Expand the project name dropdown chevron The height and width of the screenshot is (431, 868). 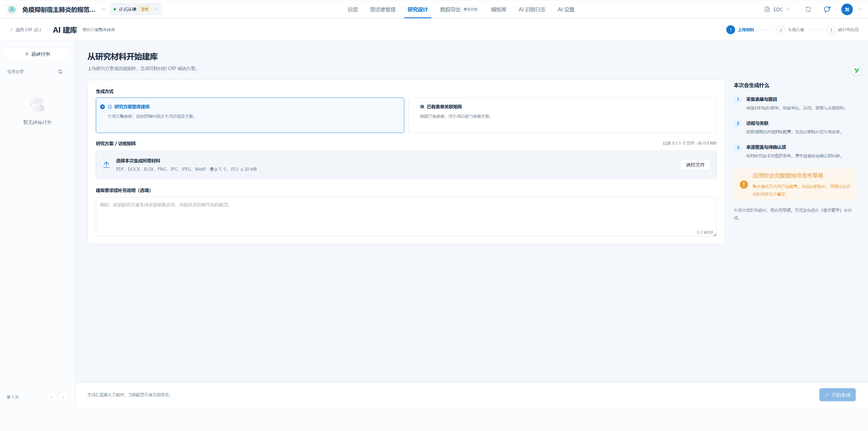(x=103, y=9)
